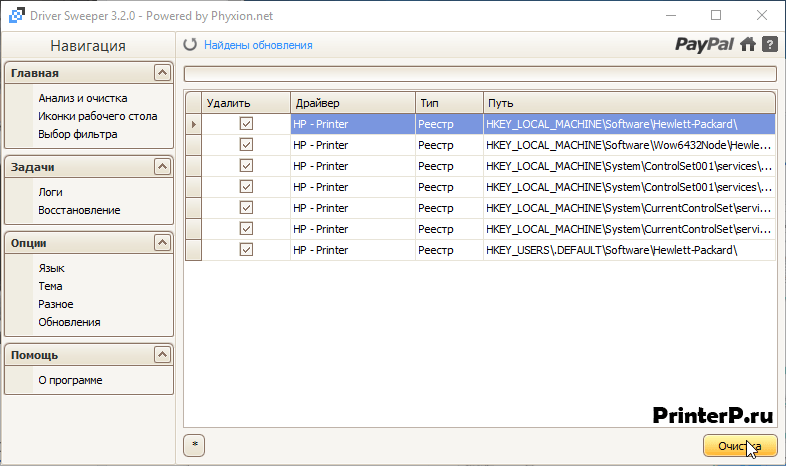This screenshot has width=786, height=466.
Task: Toggle checkbox for first CurrentControlSet row
Action: pyautogui.click(x=246, y=208)
